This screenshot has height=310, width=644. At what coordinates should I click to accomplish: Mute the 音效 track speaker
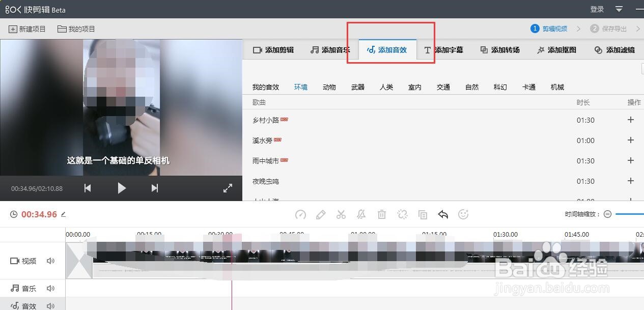tap(50, 306)
